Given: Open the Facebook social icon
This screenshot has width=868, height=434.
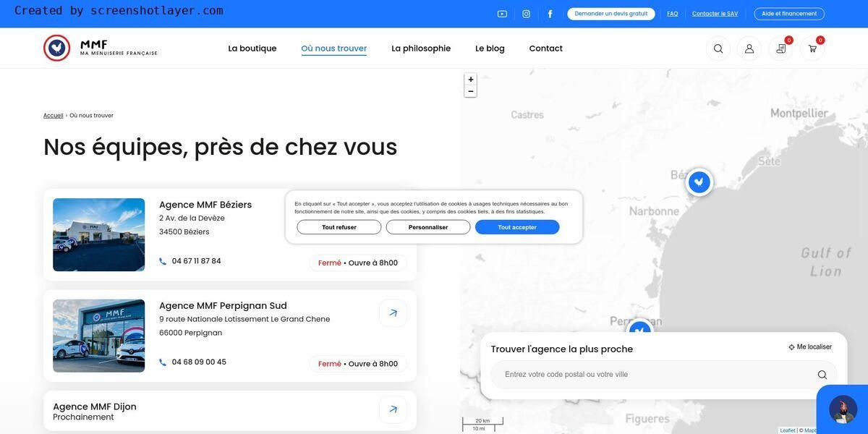Looking at the screenshot, I should tap(550, 14).
